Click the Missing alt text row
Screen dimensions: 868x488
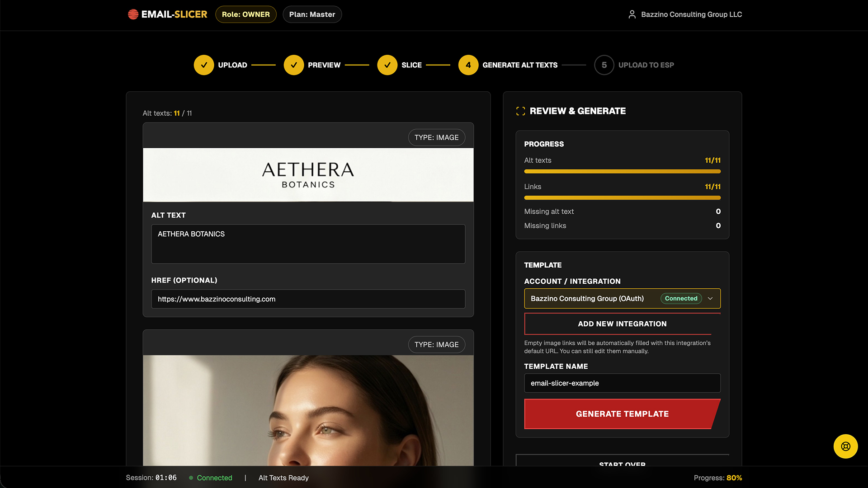tap(622, 211)
